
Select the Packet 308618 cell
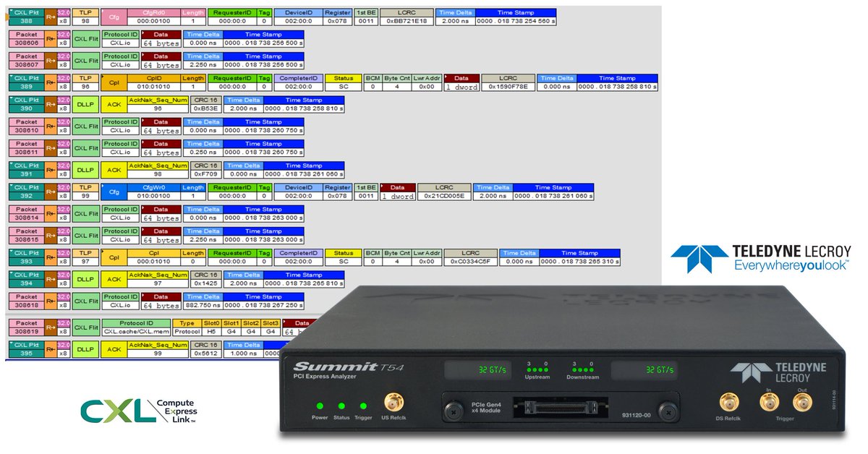pos(26,301)
